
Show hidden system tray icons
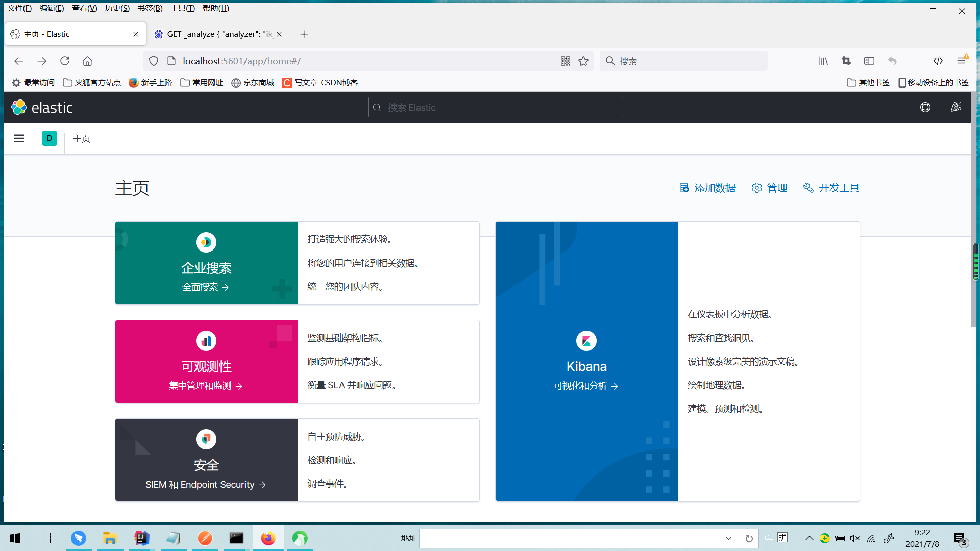coord(809,538)
